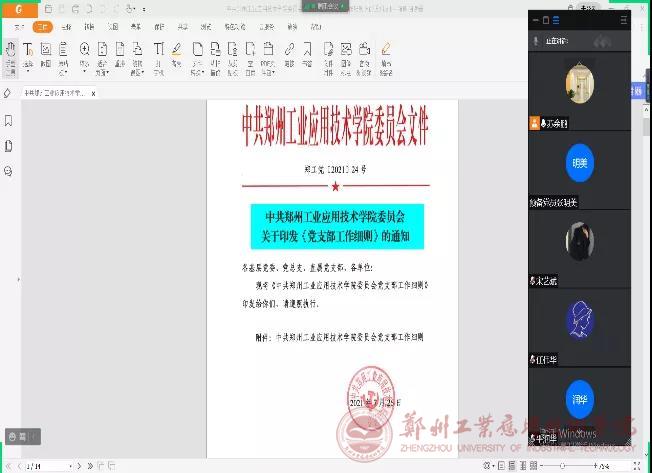
Task: Select the Hand tool in the toolbar
Action: tap(10, 51)
